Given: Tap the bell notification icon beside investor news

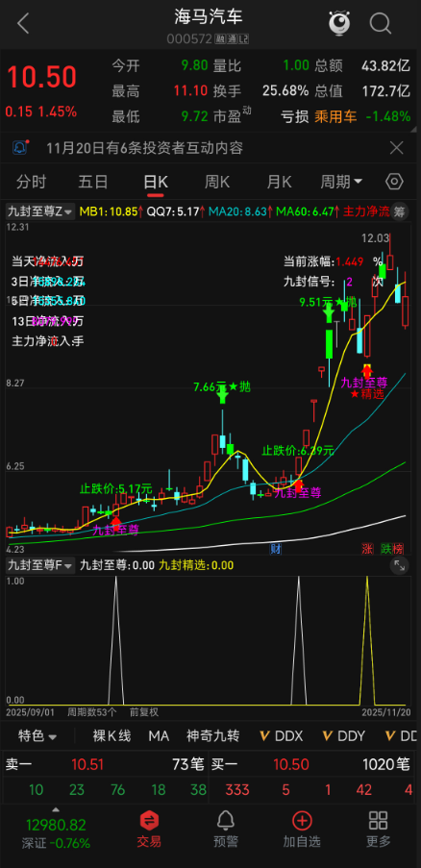Looking at the screenshot, I should pos(20,148).
